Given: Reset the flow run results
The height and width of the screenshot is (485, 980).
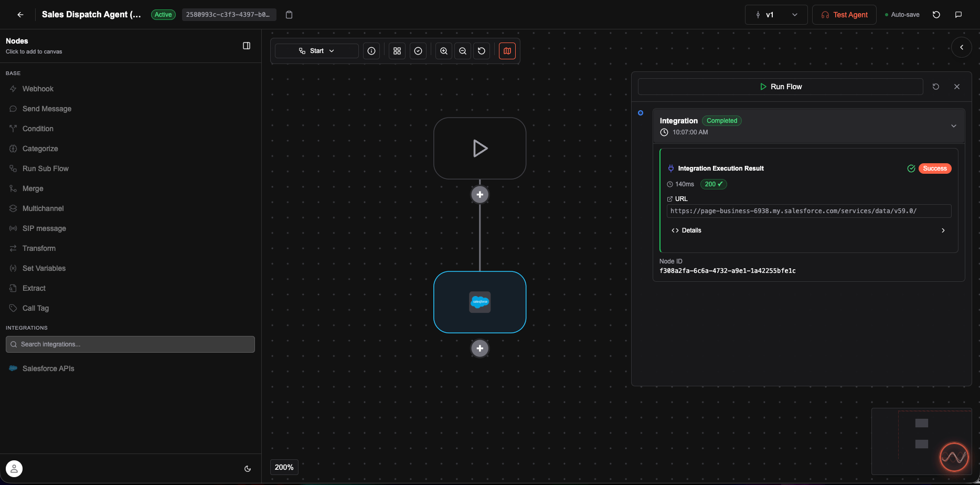Looking at the screenshot, I should (x=936, y=87).
